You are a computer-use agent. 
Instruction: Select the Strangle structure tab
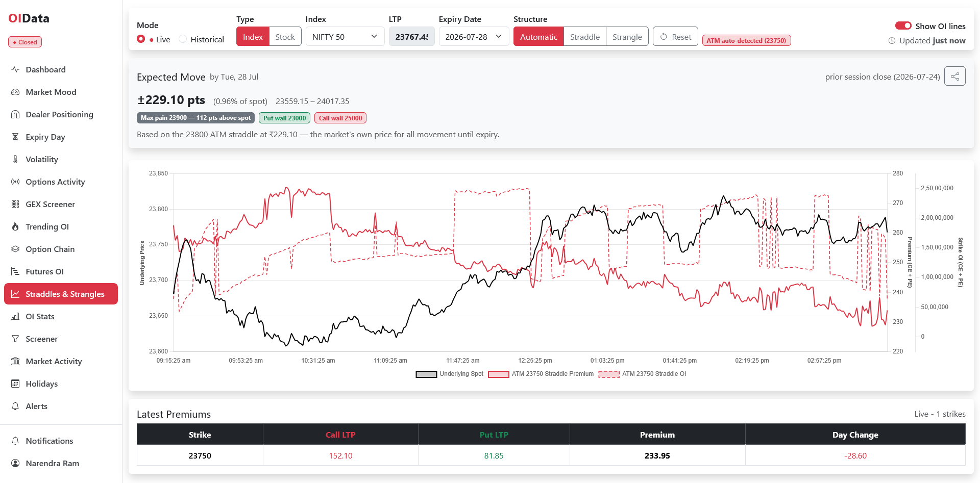pos(627,37)
